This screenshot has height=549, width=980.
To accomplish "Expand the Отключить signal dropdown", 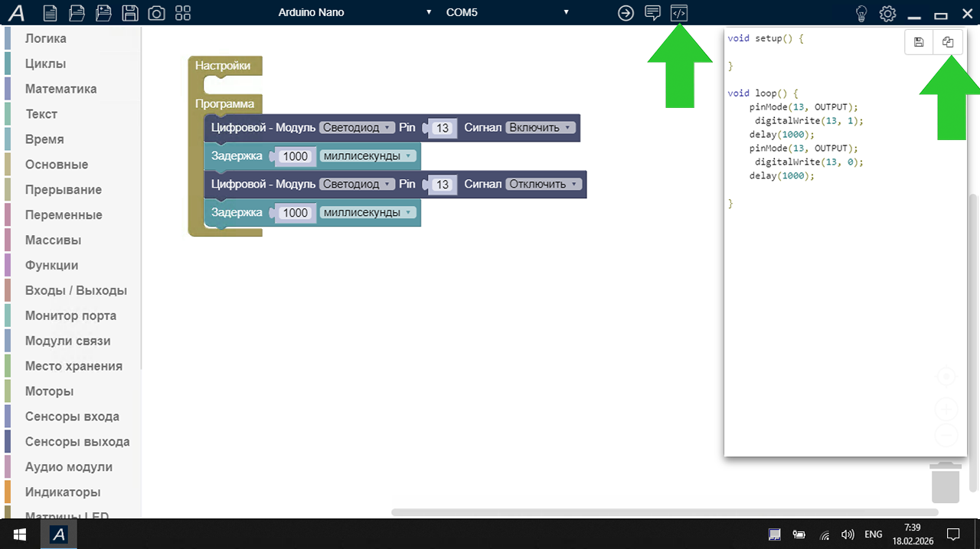I will coord(543,185).
